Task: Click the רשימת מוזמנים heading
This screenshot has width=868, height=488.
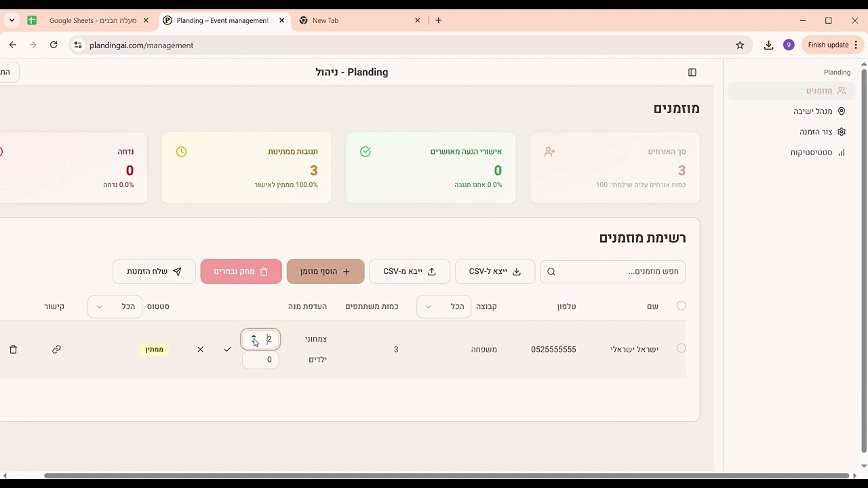Action: 642,238
